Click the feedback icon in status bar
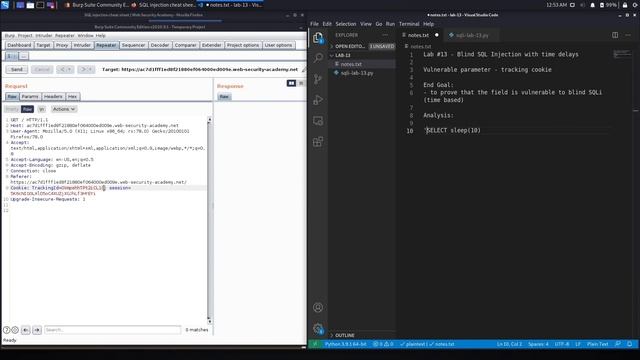Viewport: 640px width, 360px height. [618, 344]
